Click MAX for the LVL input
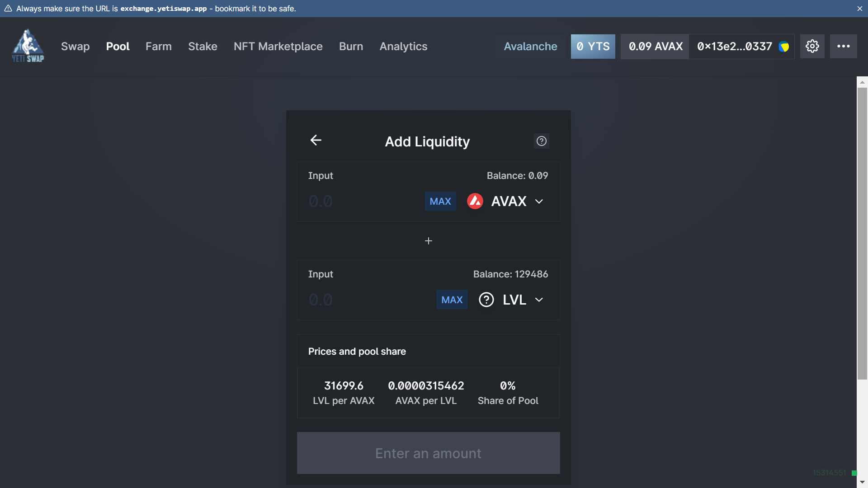Screen dimensions: 868x488 click(x=452, y=300)
